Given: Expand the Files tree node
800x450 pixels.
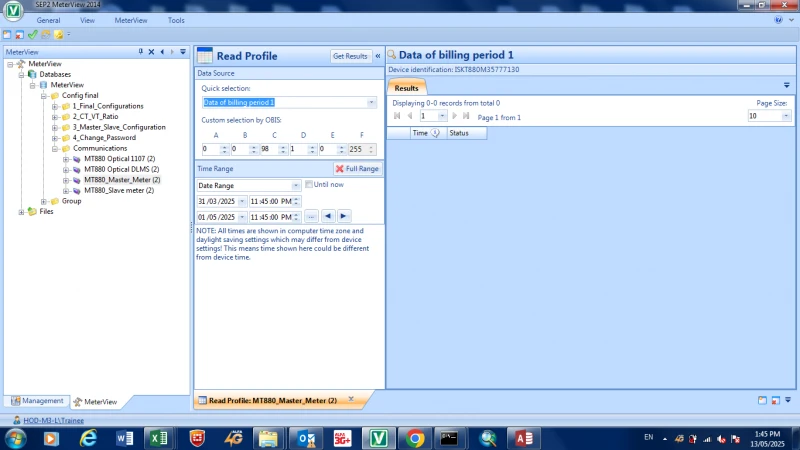Looking at the screenshot, I should (x=21, y=212).
